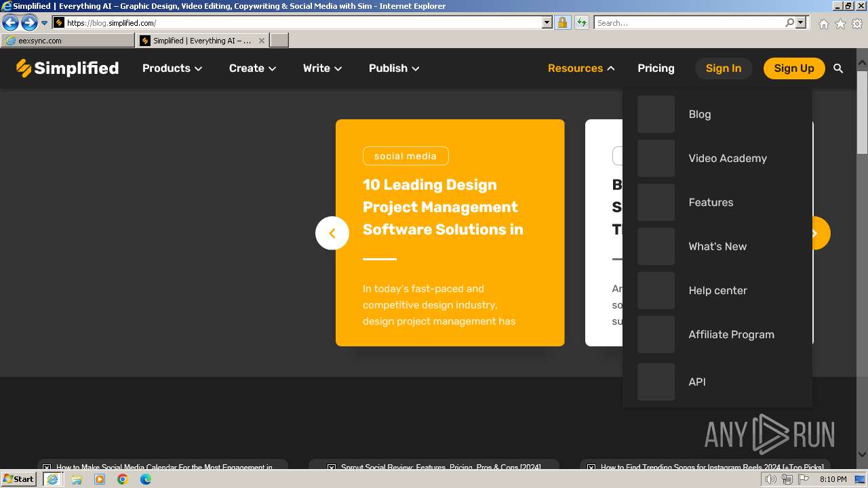Open address bar history dropdown

(x=547, y=22)
